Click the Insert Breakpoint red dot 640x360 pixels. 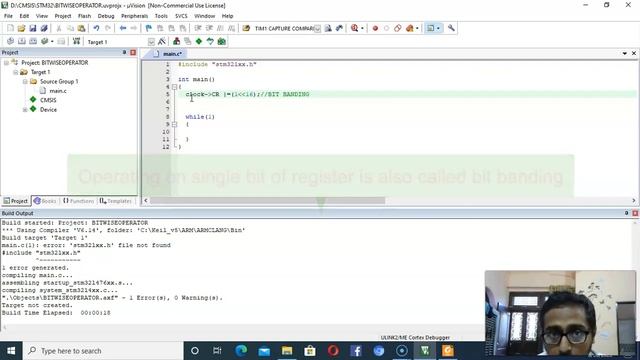[x=375, y=28]
